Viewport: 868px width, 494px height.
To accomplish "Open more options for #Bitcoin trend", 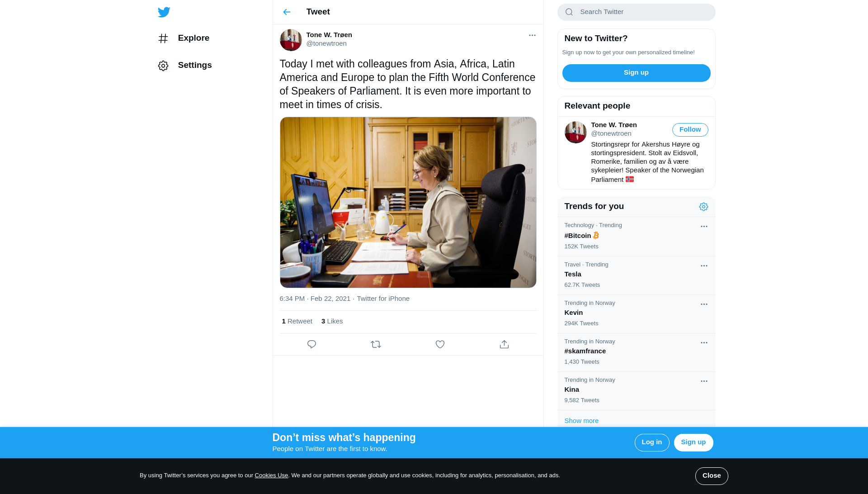I will point(704,227).
